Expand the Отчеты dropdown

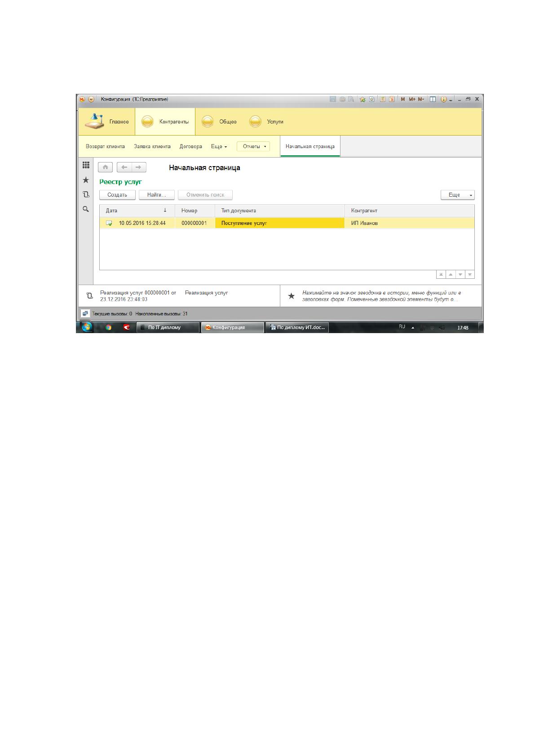point(253,146)
